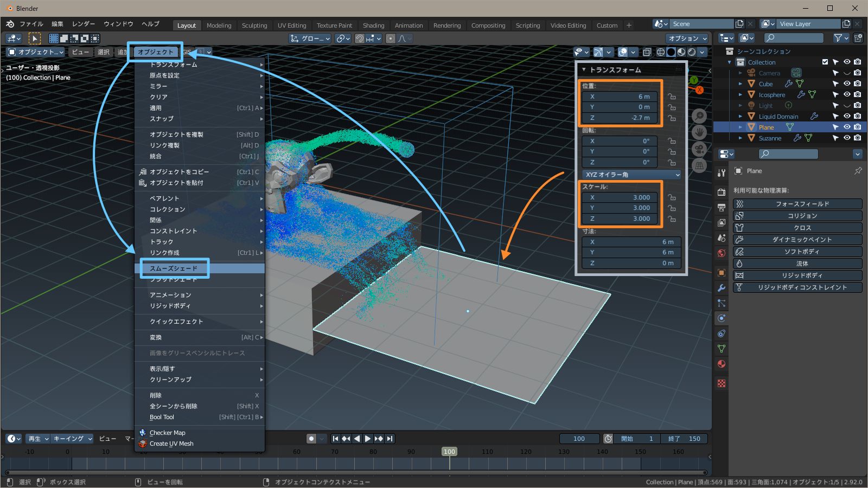
Task: Click the scale Y value field
Action: 620,208
